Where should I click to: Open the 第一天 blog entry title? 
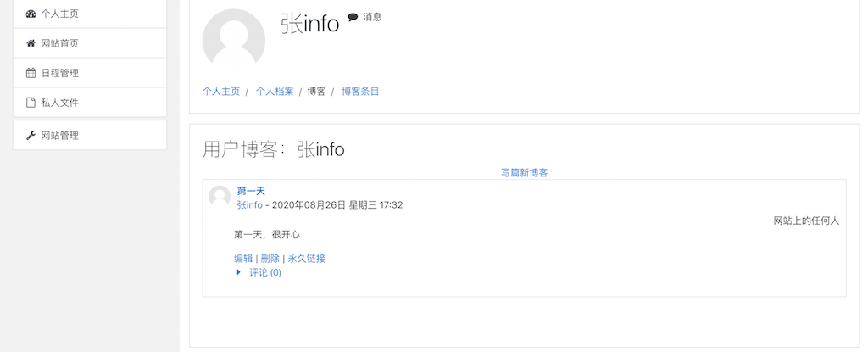tap(251, 191)
